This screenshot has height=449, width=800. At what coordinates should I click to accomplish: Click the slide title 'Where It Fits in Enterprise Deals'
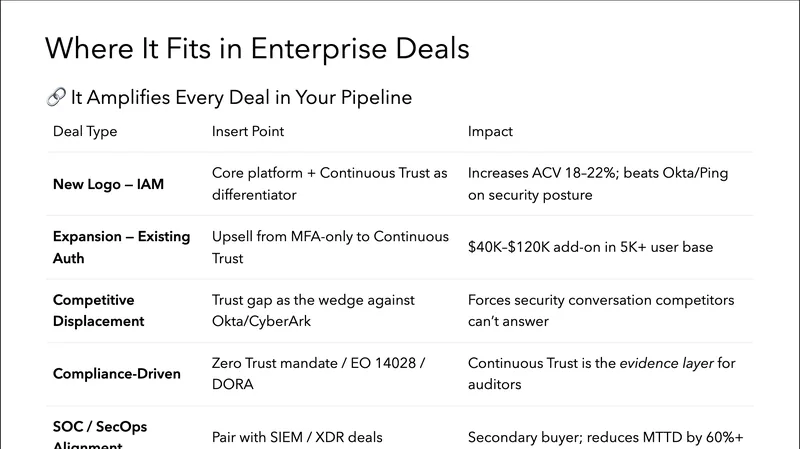(x=258, y=48)
